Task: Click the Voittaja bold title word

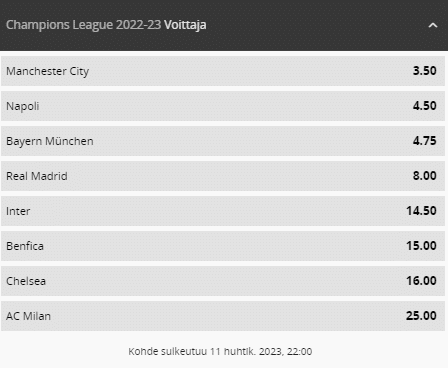Action: tap(185, 25)
